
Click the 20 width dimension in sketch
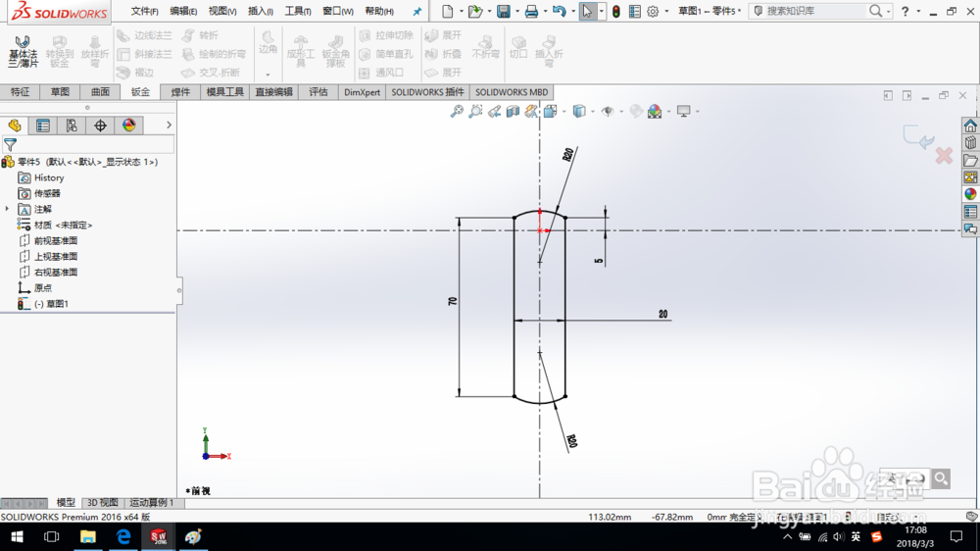click(662, 314)
